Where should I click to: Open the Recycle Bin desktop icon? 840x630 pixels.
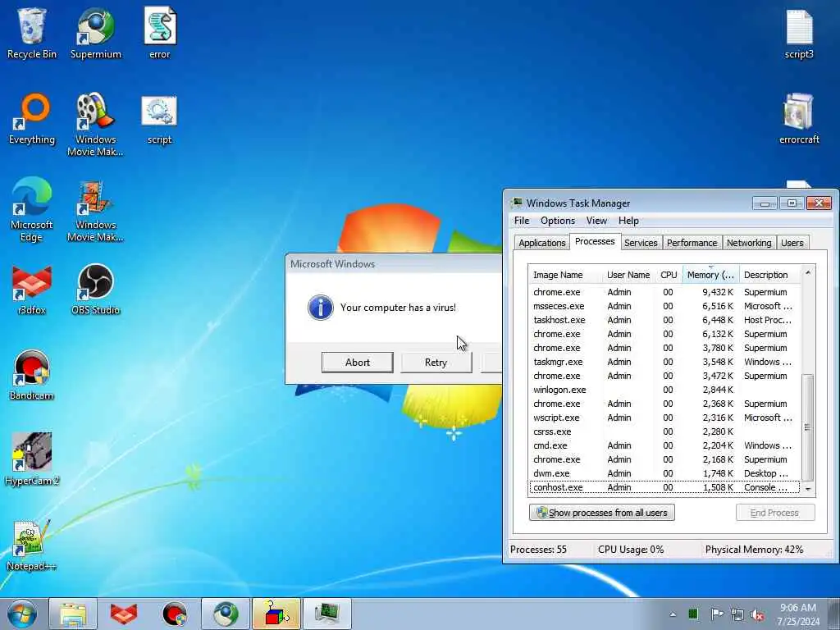[32, 33]
